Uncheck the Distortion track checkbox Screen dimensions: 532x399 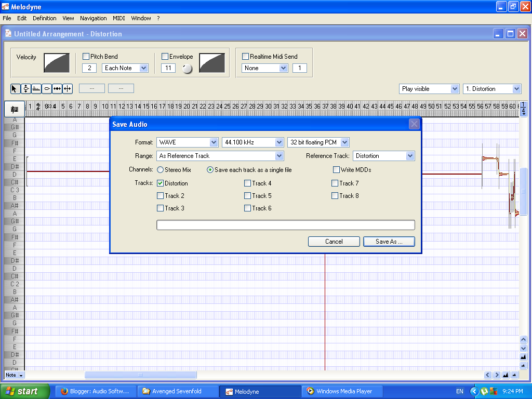pos(160,183)
